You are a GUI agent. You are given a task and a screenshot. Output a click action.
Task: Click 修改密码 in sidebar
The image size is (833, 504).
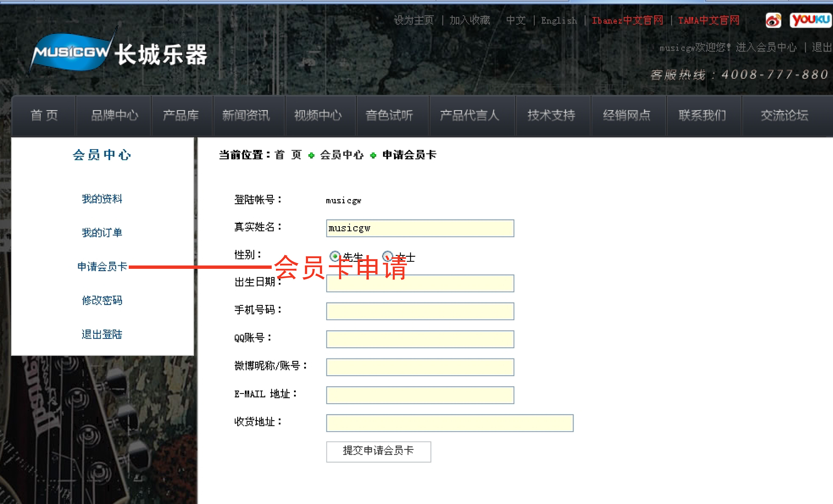[x=102, y=300]
